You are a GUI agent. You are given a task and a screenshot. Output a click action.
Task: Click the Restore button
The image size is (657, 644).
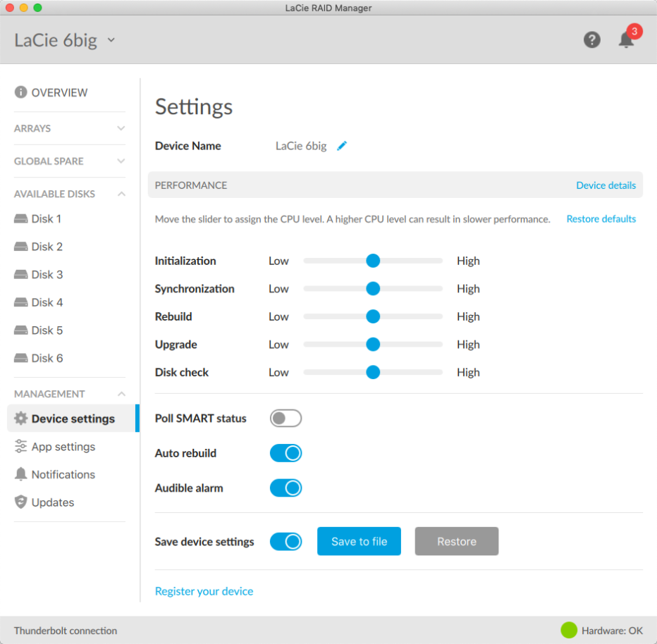(x=457, y=541)
